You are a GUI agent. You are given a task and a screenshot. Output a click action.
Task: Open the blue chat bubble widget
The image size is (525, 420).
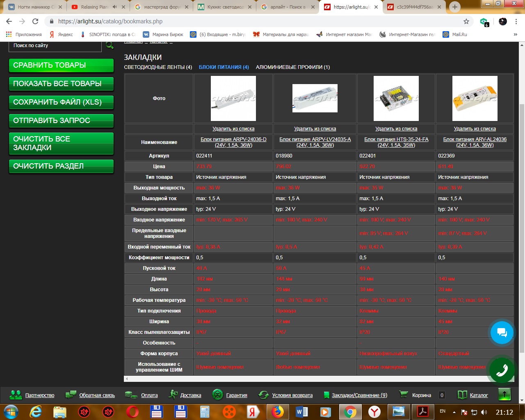tap(502, 333)
